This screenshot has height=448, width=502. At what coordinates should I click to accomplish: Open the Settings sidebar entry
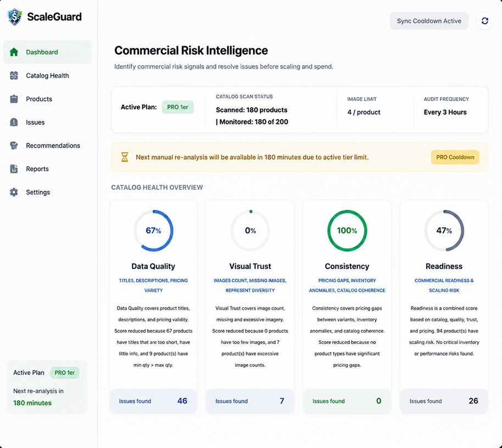47,192
